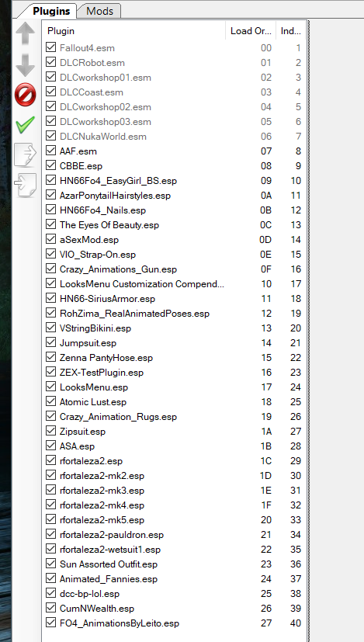
Task: Click load order value 1F
Action: (266, 505)
